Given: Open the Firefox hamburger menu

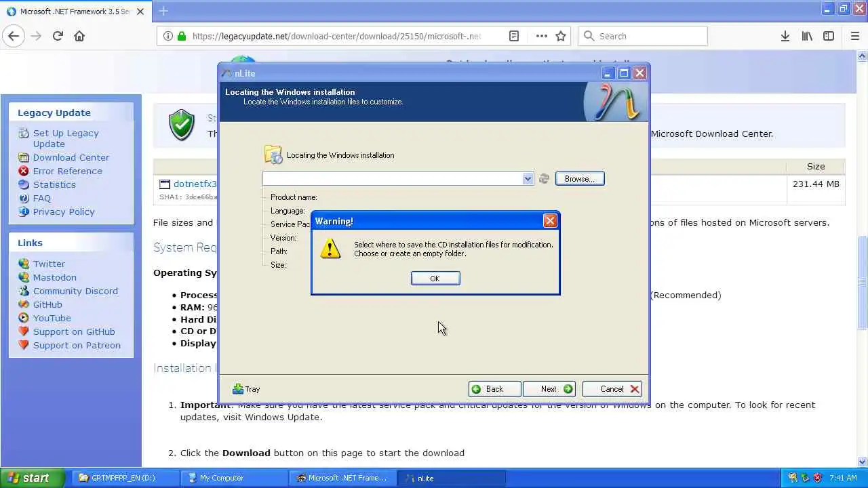Looking at the screenshot, I should [x=855, y=36].
